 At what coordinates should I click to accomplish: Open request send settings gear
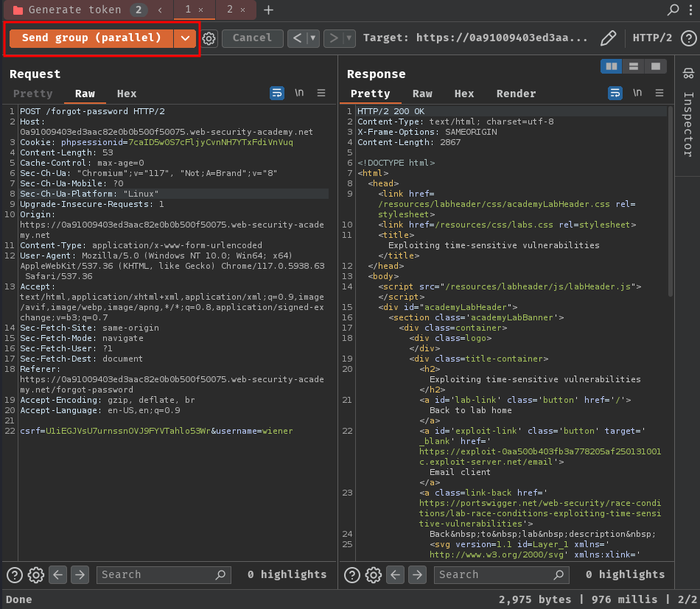click(209, 38)
